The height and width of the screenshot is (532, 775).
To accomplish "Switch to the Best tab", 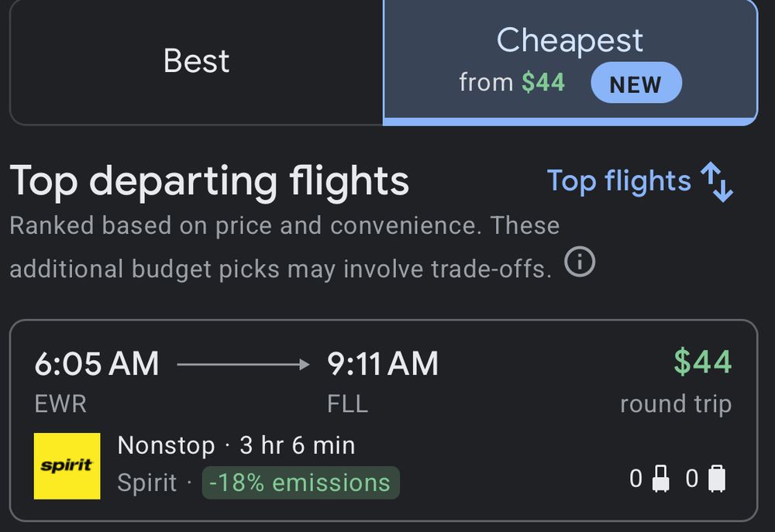I will coord(196,62).
